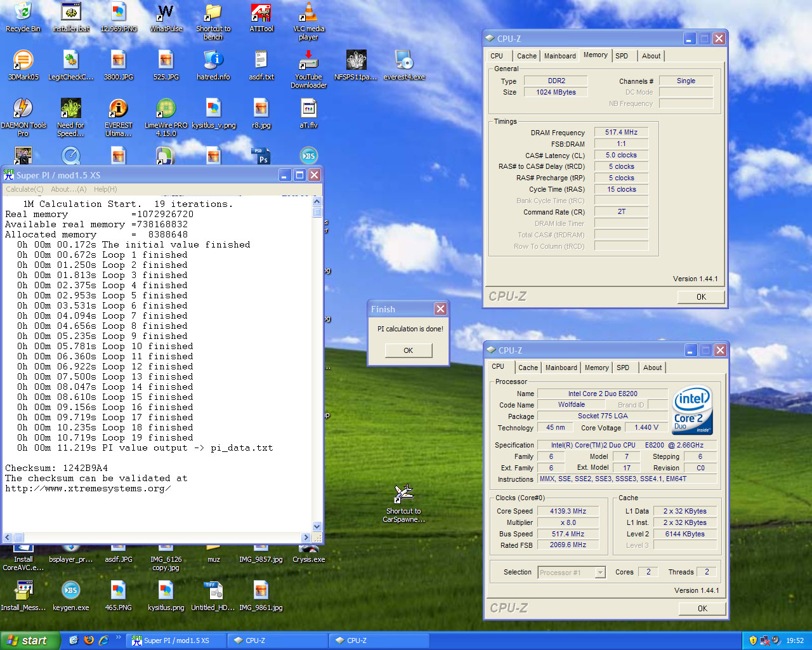
Task: Open r8.jpg desktop image
Action: click(261, 114)
